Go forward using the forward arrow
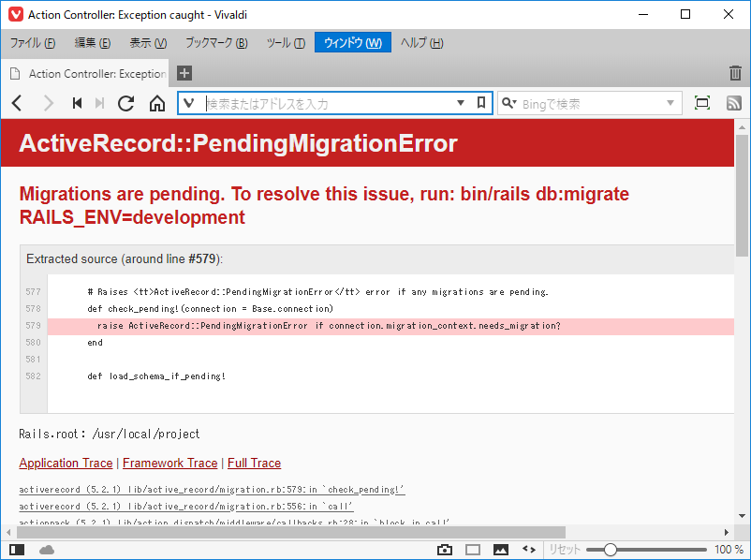751x560 pixels. [48, 103]
